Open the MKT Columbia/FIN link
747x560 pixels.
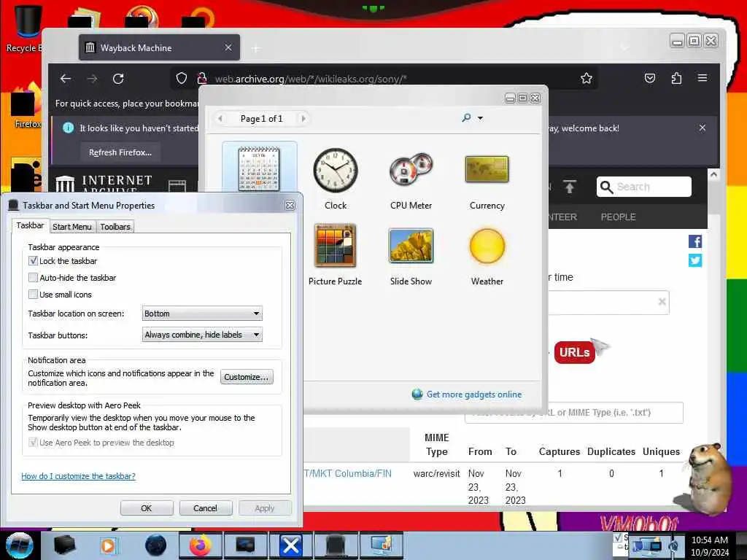(348, 473)
